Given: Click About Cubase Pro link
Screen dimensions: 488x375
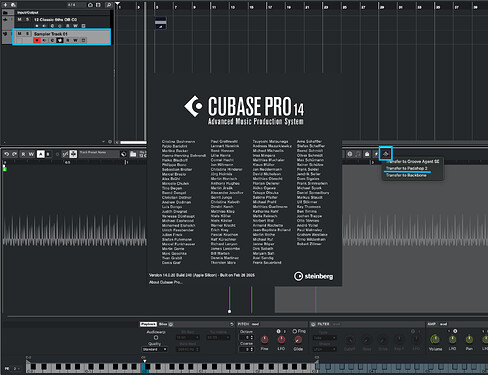Looking at the screenshot, I should click(x=166, y=282).
